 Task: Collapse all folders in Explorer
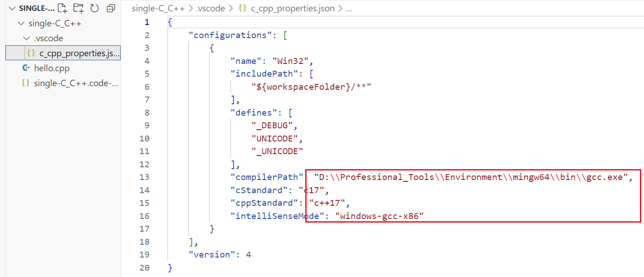tap(110, 8)
